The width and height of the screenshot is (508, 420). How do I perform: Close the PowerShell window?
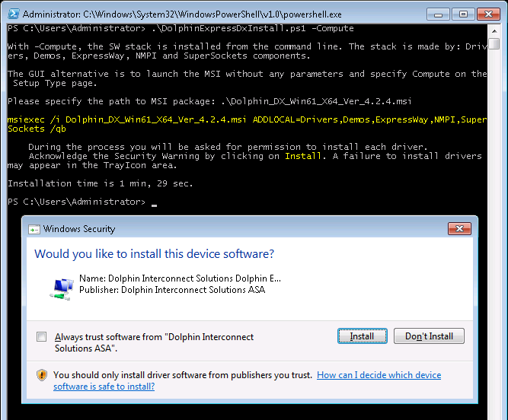pos(488,14)
